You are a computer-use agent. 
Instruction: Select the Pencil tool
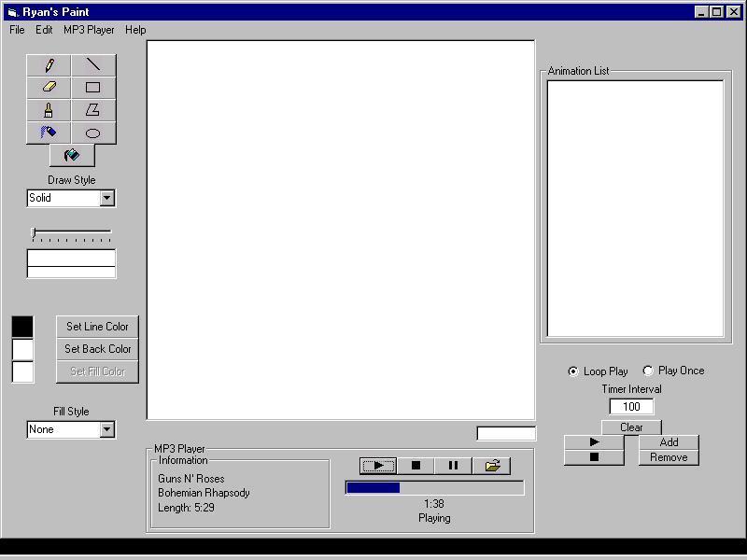[x=49, y=64]
